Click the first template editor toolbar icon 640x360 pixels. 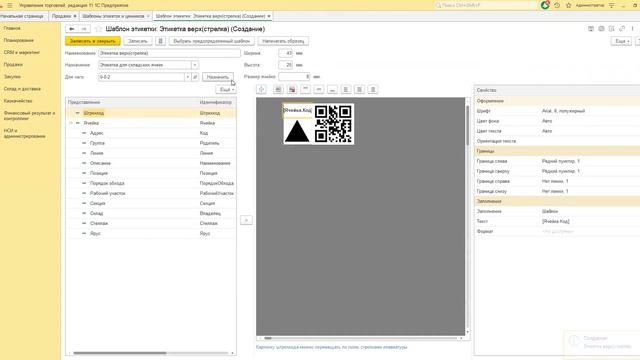261,89
